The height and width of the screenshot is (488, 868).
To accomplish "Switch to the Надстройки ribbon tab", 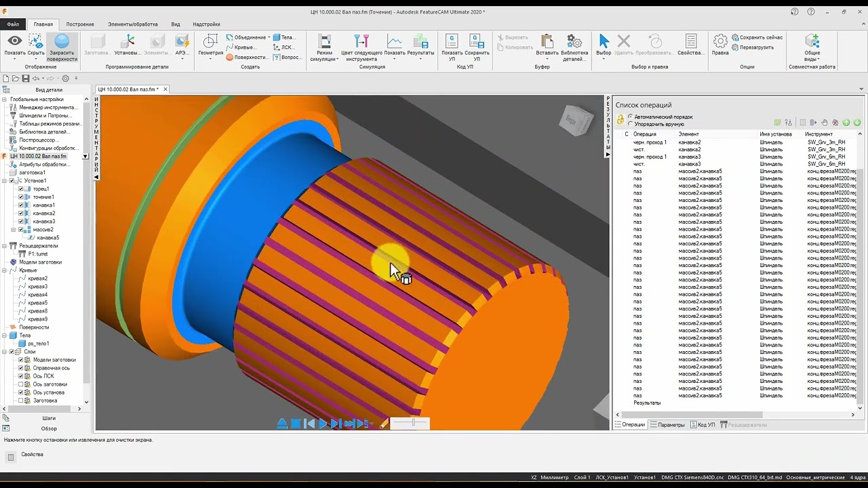I will click(x=206, y=24).
